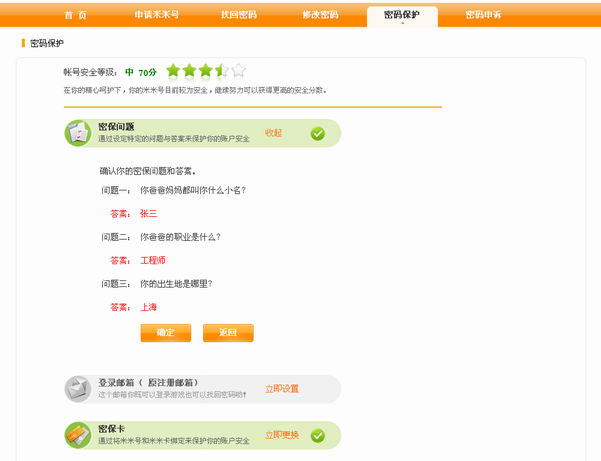Click the empty fifth rating star
This screenshot has width=601, height=461.
click(237, 71)
